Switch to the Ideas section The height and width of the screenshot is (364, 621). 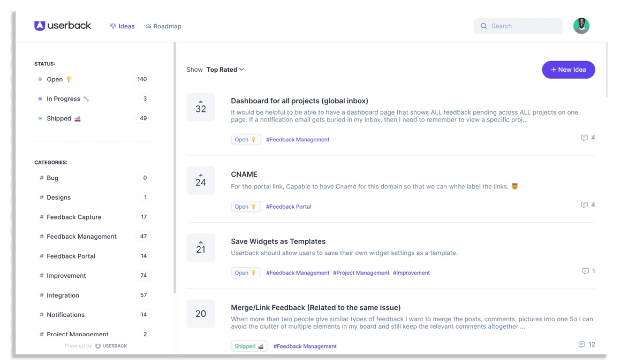(x=122, y=26)
